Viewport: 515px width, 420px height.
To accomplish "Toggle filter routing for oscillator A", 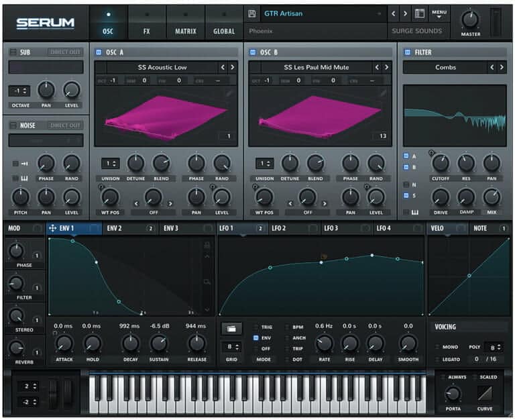I will (x=406, y=156).
